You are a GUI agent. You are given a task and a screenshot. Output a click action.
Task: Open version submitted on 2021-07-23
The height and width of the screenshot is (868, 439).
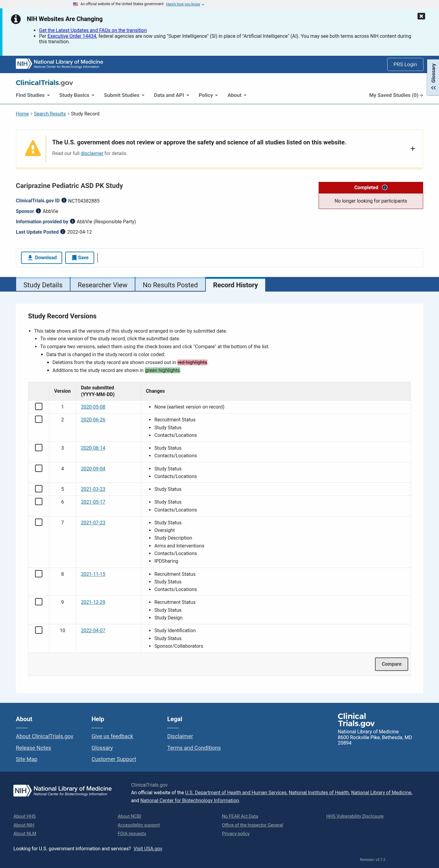pyautogui.click(x=93, y=523)
